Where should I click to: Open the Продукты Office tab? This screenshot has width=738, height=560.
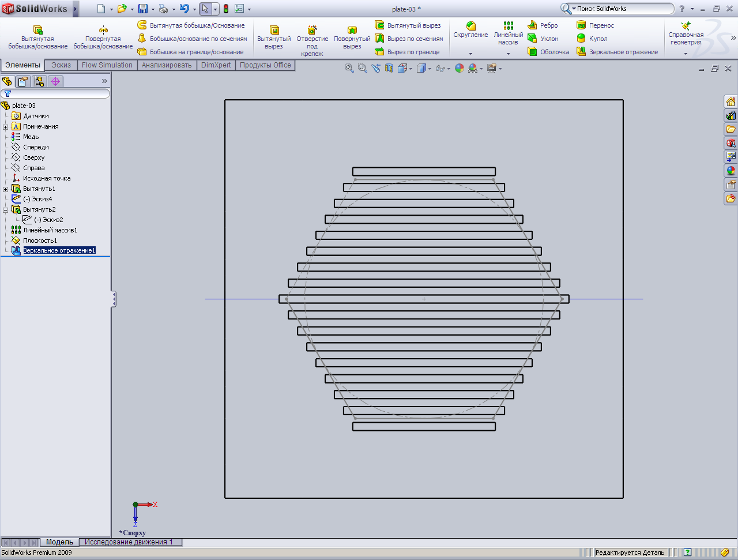pos(265,65)
